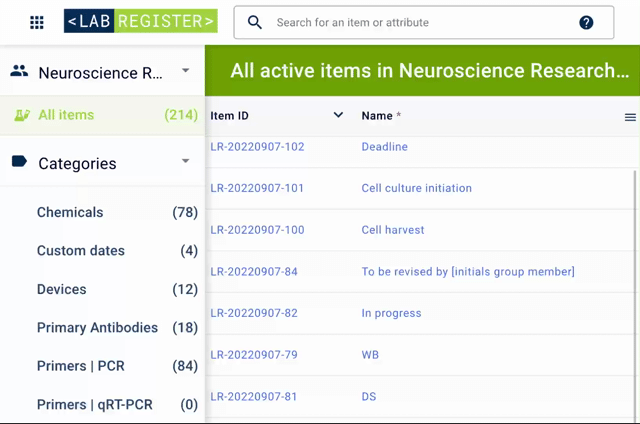Viewport: 640px width, 424px height.
Task: Click the Cell harvest item name
Action: pos(393,230)
